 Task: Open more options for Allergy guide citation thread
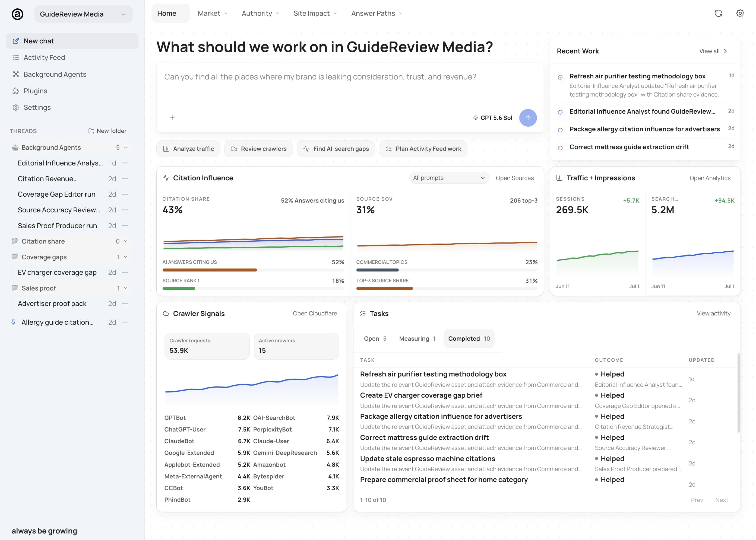point(125,322)
